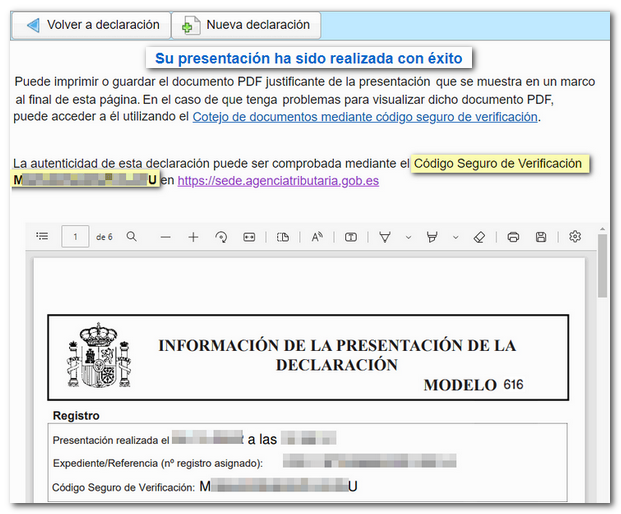
Task: Rotate the PDF document
Action: point(221,237)
